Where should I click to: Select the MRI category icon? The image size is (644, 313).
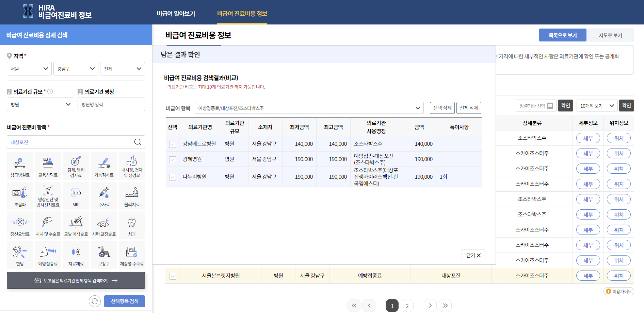pyautogui.click(x=76, y=195)
